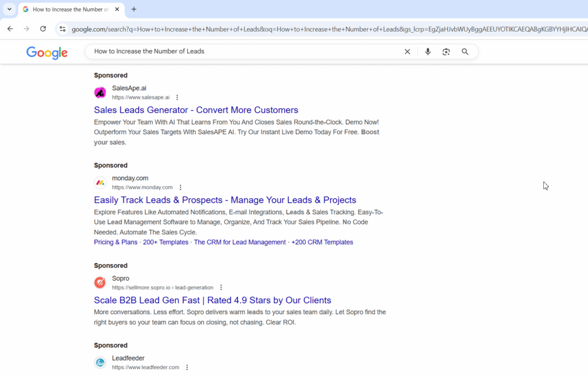Reload the page using refresh icon

coord(42,29)
